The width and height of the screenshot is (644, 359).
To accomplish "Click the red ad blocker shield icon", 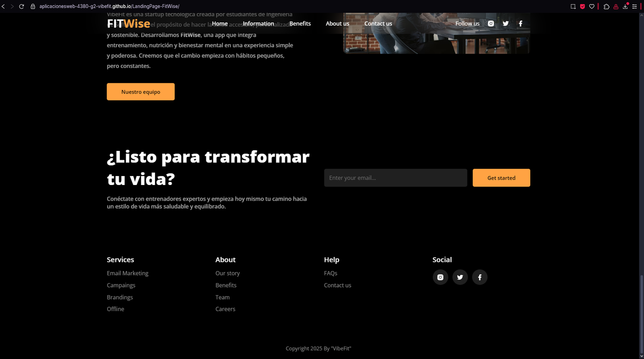I will pos(583,7).
